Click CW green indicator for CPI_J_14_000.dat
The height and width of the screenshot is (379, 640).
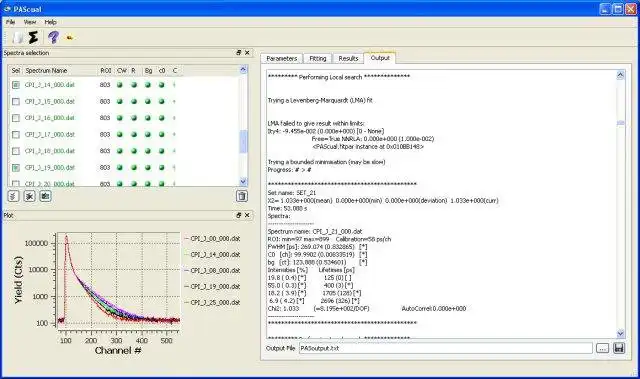point(120,85)
